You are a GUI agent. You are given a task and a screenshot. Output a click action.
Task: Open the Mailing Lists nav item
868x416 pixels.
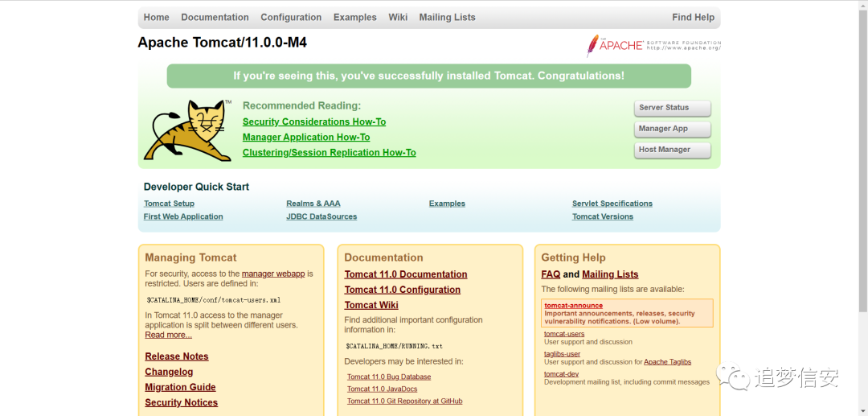pos(448,17)
